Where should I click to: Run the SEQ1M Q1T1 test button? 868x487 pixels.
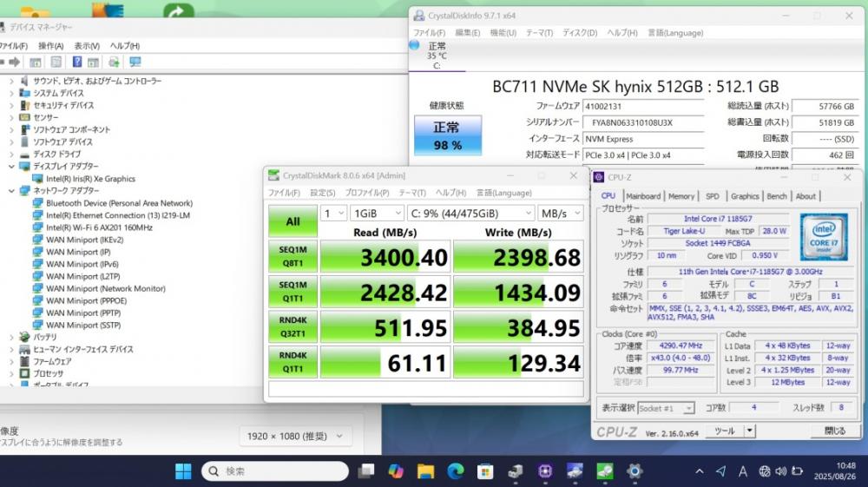point(293,292)
